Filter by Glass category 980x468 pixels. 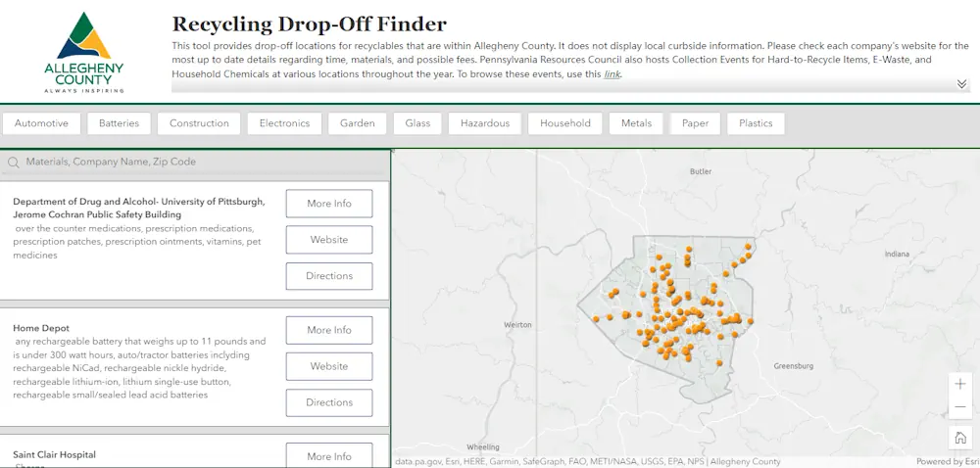point(417,123)
